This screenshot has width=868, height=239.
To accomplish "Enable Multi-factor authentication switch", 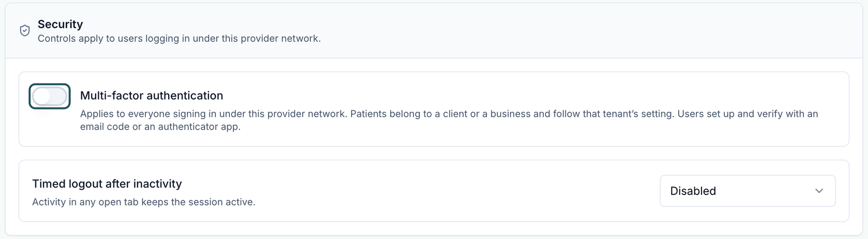I will (49, 97).
